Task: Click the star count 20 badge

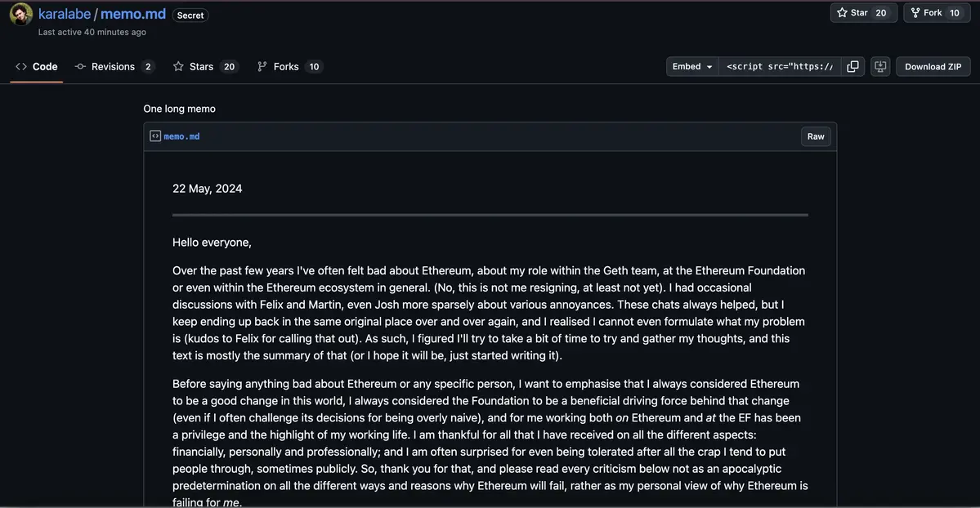Action: click(880, 13)
